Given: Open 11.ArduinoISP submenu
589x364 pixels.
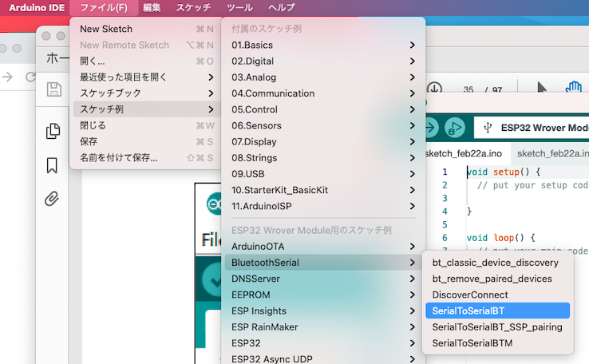Looking at the screenshot, I should 323,206.
